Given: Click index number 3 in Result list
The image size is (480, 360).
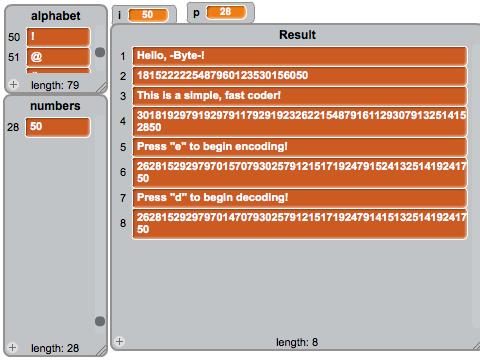Looking at the screenshot, I should click(123, 96).
